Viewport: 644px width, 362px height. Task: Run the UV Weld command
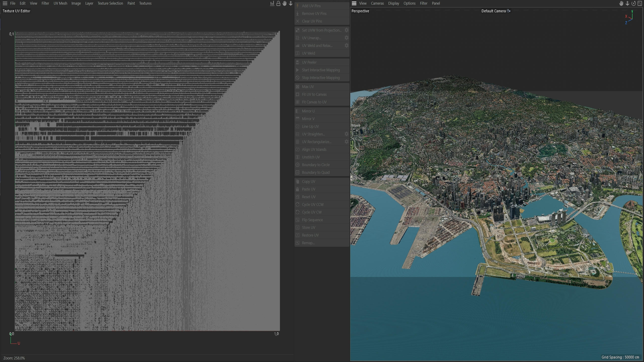click(322, 53)
